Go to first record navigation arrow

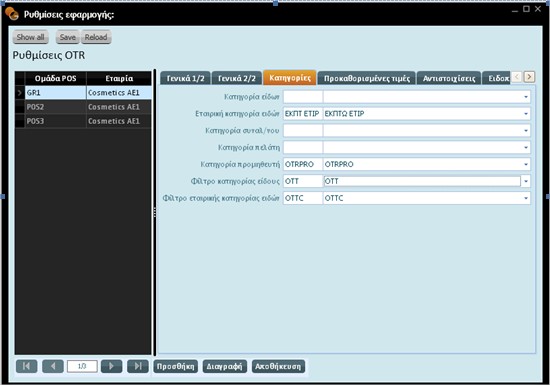(x=26, y=366)
